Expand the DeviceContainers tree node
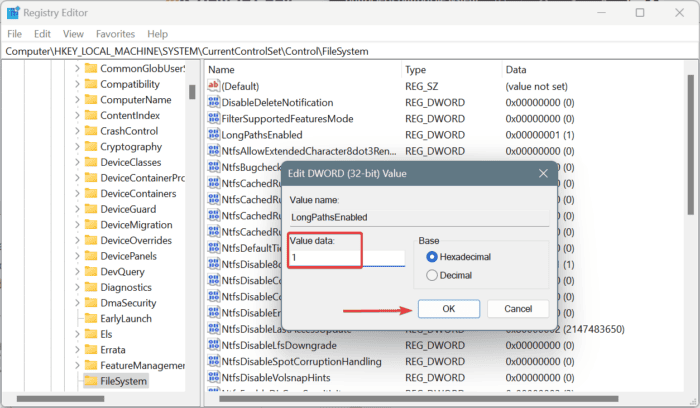 point(77,193)
